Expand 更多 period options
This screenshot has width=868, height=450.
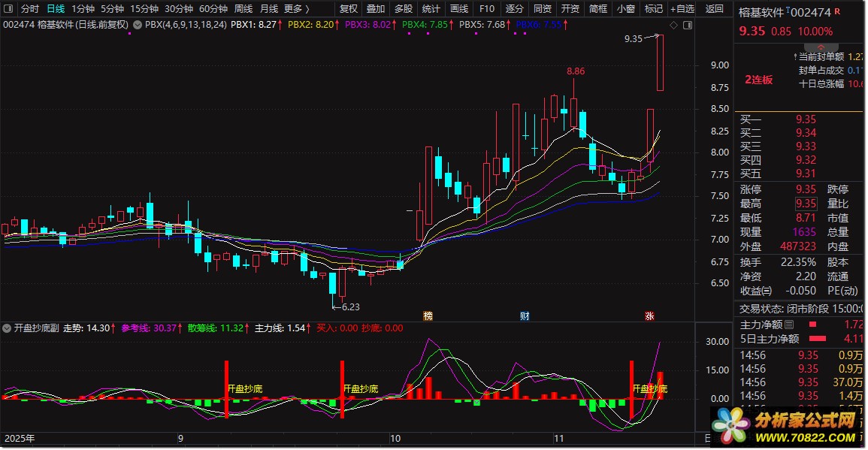[296, 9]
